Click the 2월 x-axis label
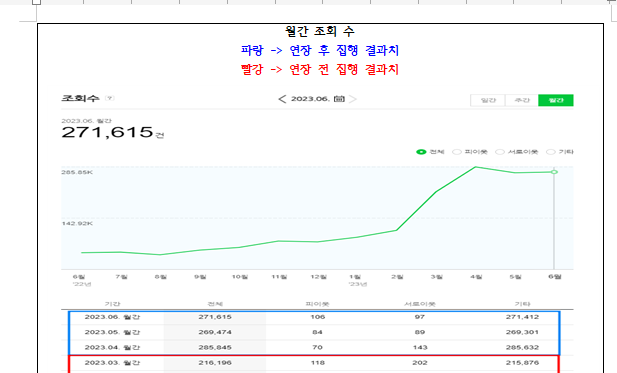Screen dimensions: 617x373 [x=397, y=277]
